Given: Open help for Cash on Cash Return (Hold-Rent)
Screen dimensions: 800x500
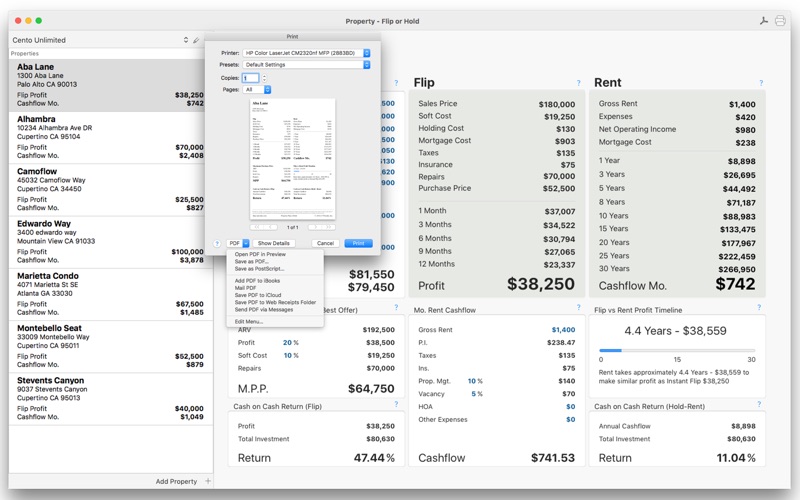Looking at the screenshot, I should tap(761, 406).
